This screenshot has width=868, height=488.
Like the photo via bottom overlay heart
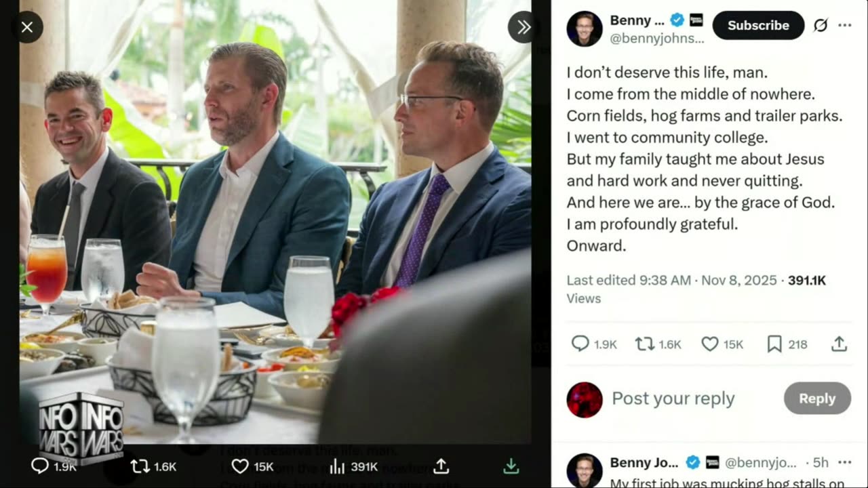pos(240,466)
